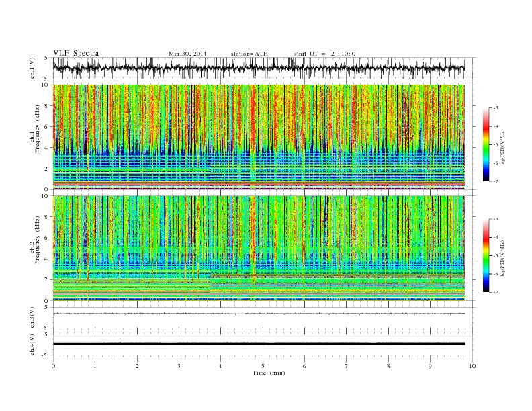The width and height of the screenshot is (532, 411).
Task: Click the "Time (min)" axis label
Action: point(269,373)
